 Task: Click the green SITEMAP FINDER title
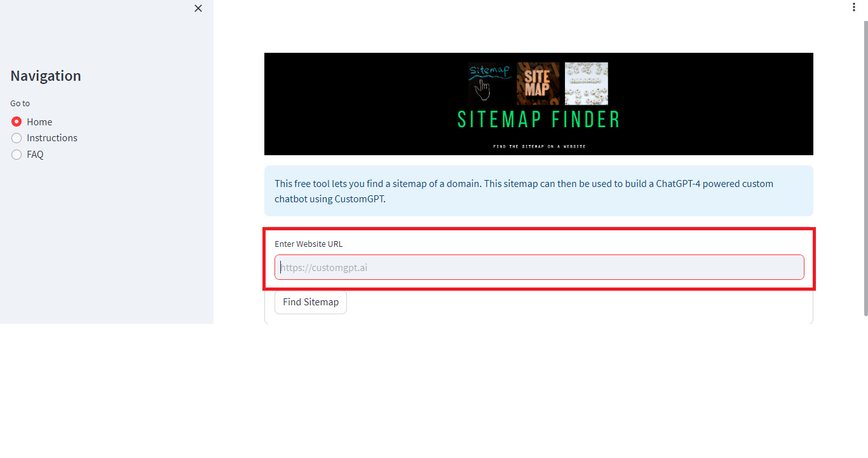pyautogui.click(x=539, y=120)
